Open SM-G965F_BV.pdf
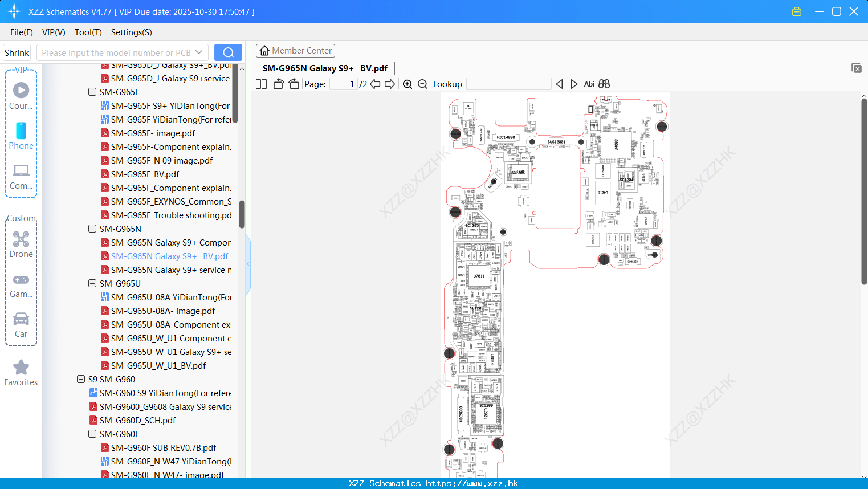The height and width of the screenshot is (489, 868). [140, 174]
